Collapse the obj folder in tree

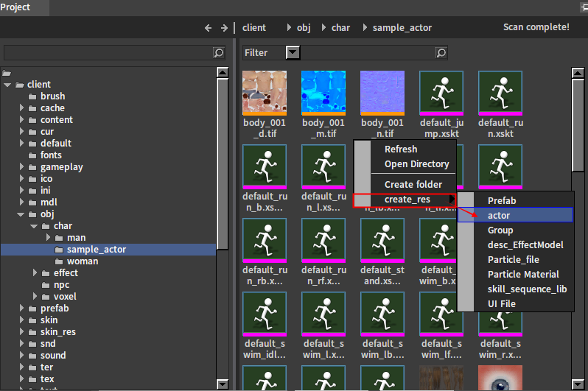click(21, 214)
